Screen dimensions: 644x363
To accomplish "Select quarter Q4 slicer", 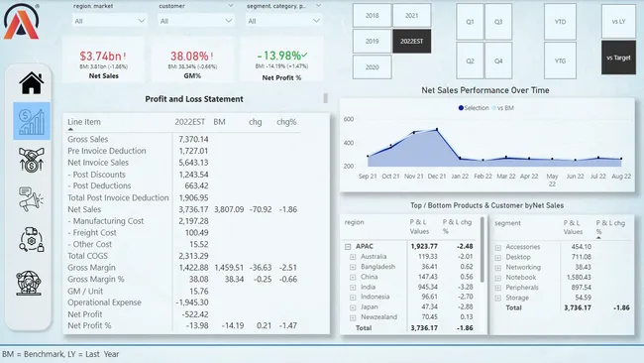I will point(498,60).
